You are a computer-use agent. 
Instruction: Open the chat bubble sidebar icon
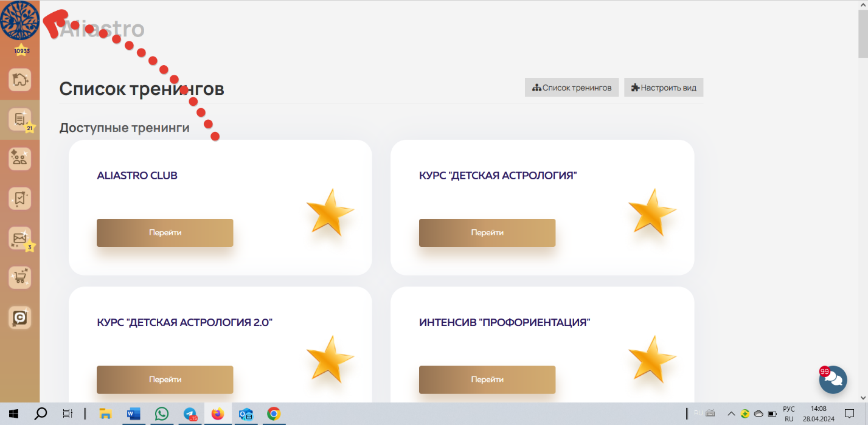coord(19,317)
